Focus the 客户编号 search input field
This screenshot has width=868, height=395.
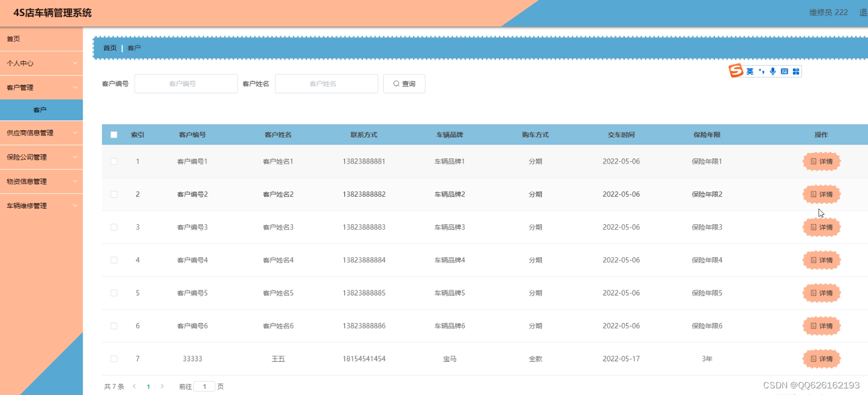(186, 84)
